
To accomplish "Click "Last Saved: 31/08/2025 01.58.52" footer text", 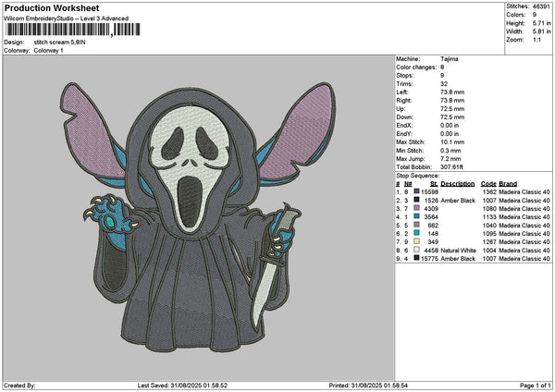I will [x=182, y=386].
